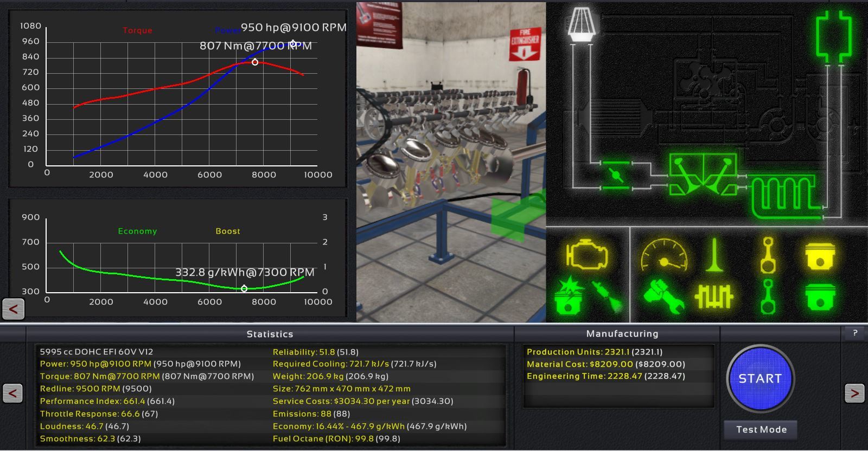Collapse graphs with arrow beside economy chart

point(13,309)
